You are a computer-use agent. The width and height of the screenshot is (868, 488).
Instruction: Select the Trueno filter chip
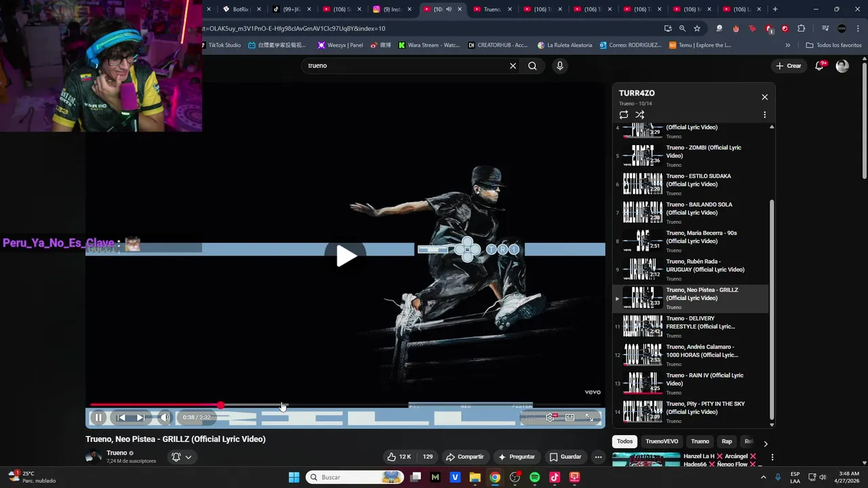(x=700, y=441)
